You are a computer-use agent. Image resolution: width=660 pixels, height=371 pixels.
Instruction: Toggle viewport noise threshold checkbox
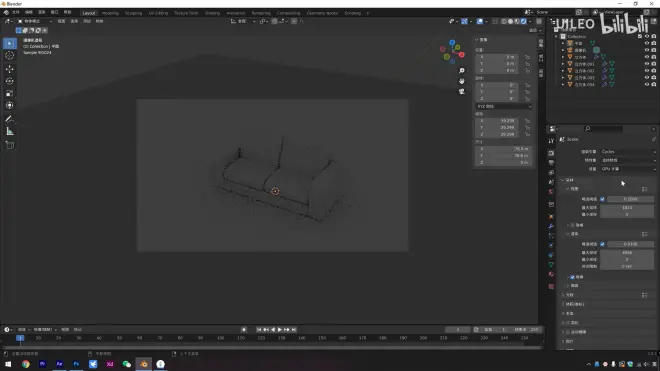coord(602,199)
